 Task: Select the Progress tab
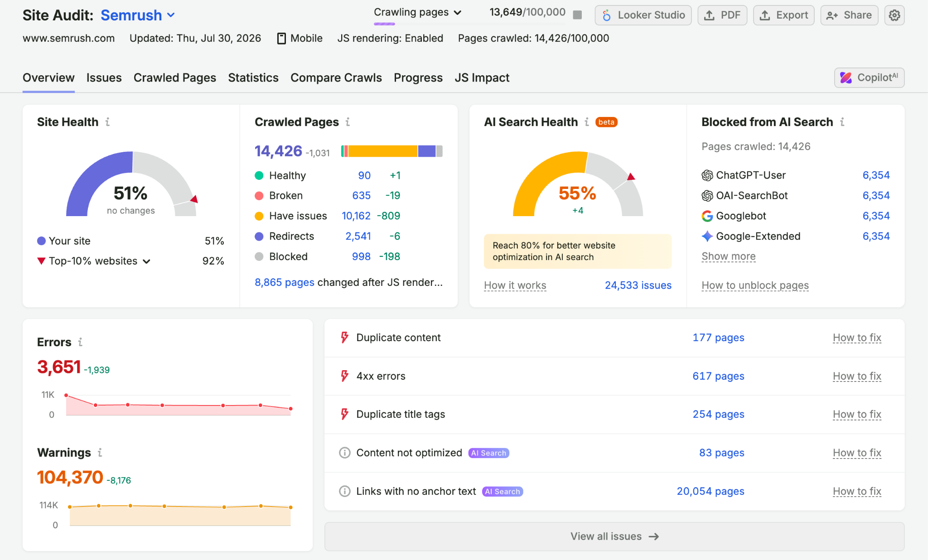click(x=418, y=78)
